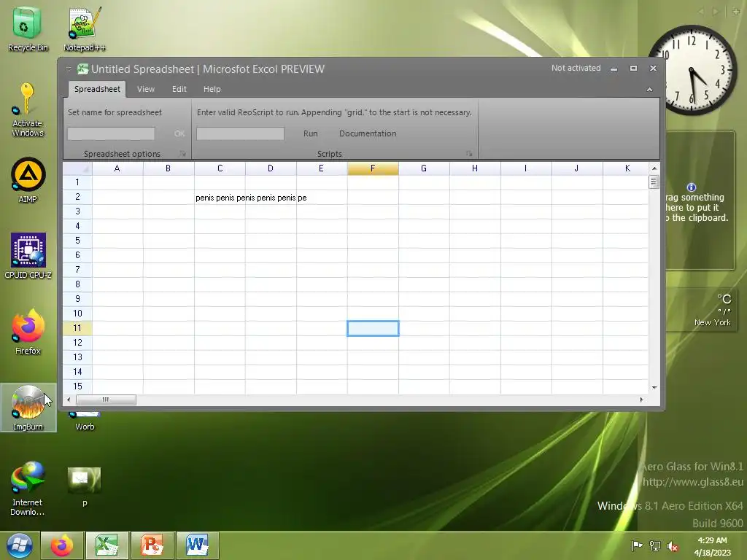The width and height of the screenshot is (747, 560).
Task: Open the Help ribbon tab
Action: click(212, 89)
